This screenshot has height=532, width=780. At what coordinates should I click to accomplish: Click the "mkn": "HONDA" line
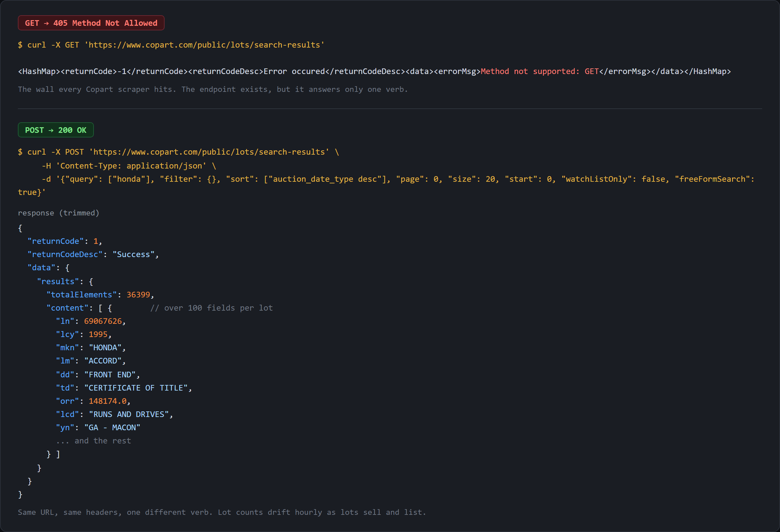click(x=91, y=347)
